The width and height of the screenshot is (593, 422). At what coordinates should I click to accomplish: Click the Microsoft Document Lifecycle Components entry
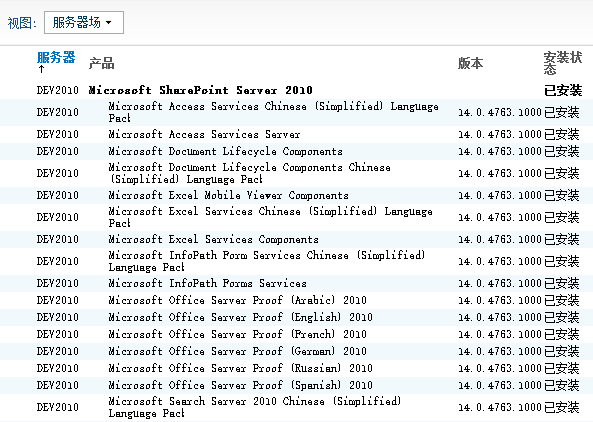225,151
